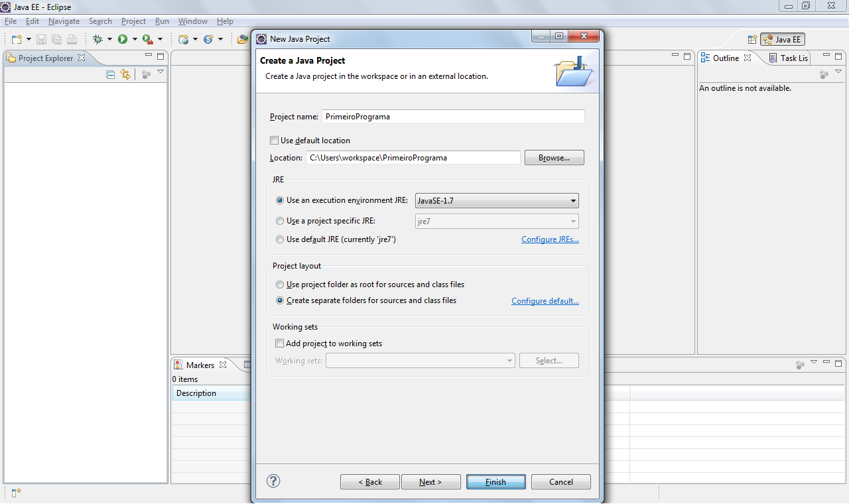Open Project Explorer view menu triangle
Screen dimensions: 849x504
(x=161, y=72)
